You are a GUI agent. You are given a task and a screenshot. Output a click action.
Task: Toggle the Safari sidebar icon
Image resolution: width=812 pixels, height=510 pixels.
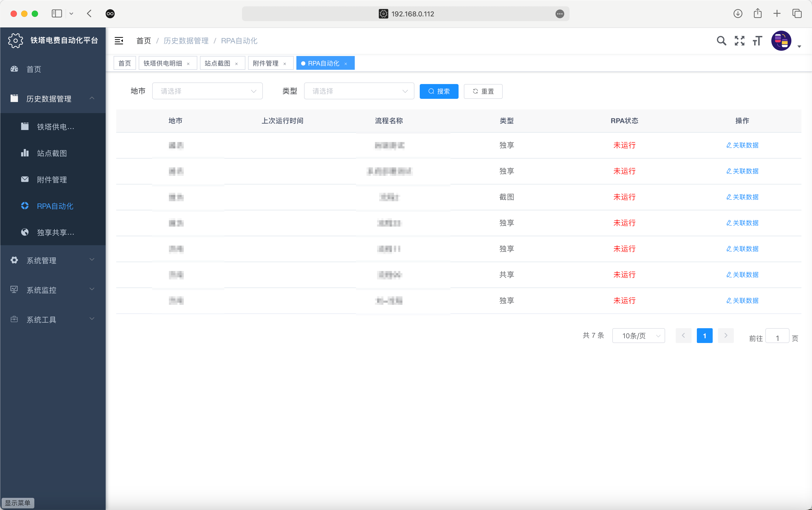click(x=57, y=13)
